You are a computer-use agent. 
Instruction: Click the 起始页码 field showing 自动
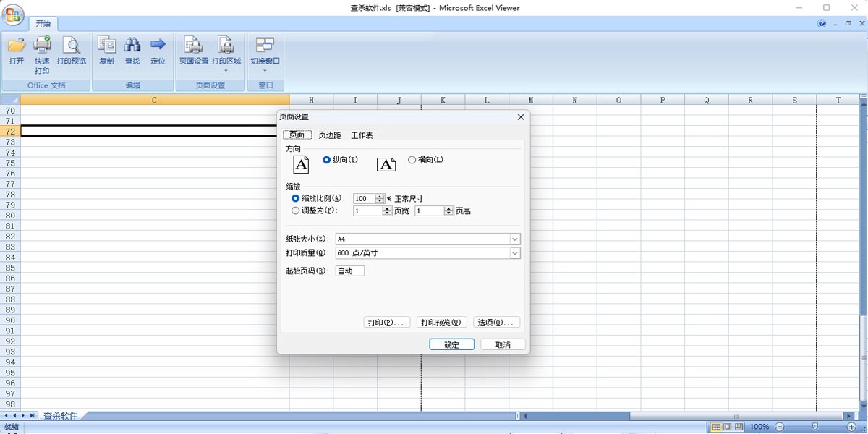pyautogui.click(x=350, y=271)
